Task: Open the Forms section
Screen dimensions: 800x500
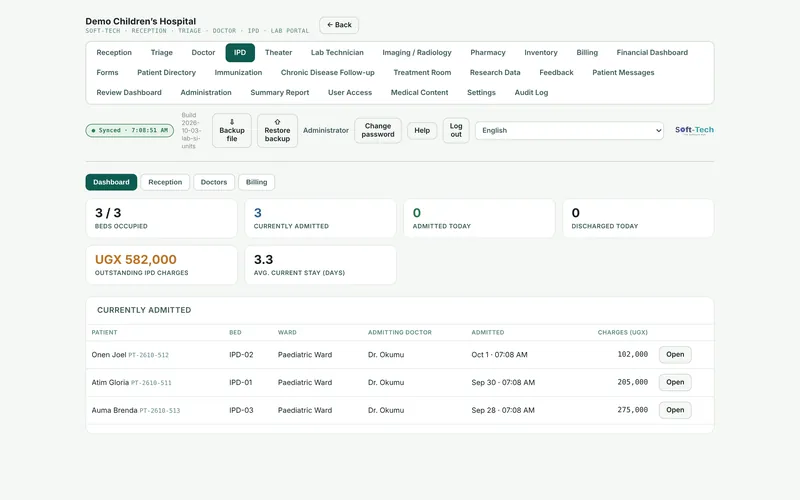Action: pyautogui.click(x=107, y=72)
